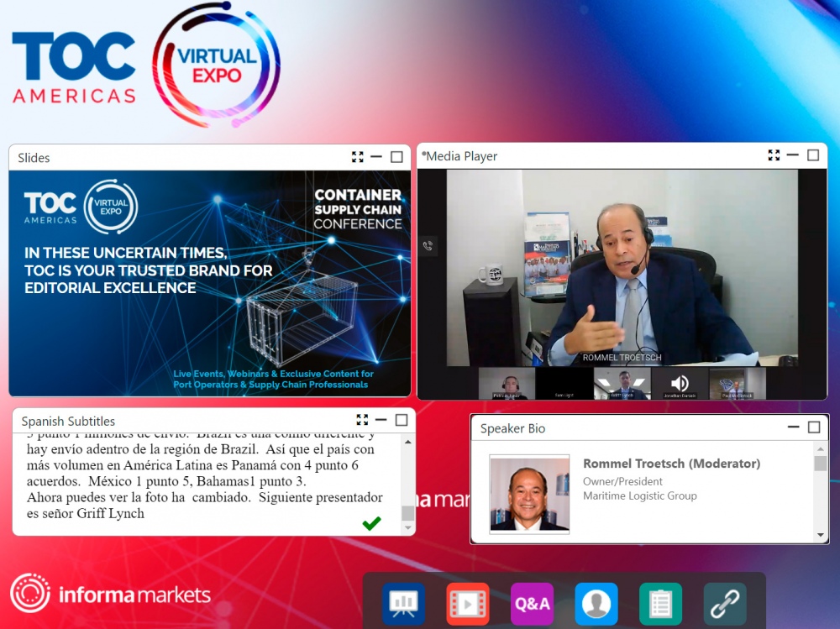Minimize the Slides panel
Image resolution: width=840 pixels, height=629 pixels.
click(x=376, y=157)
